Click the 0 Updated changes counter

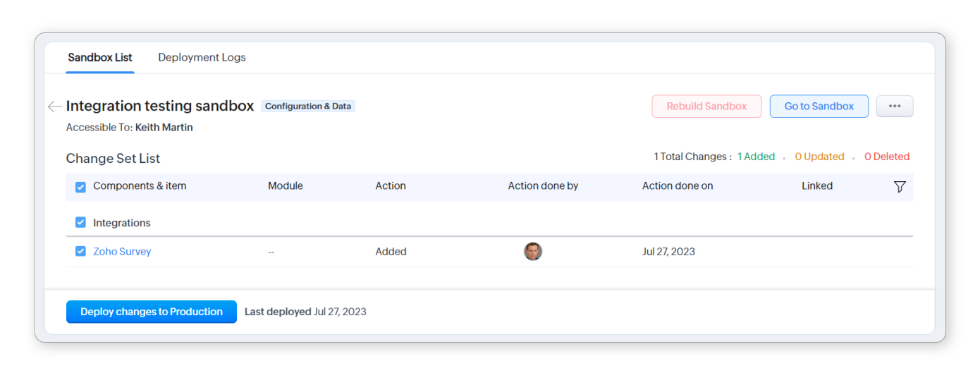tap(819, 157)
